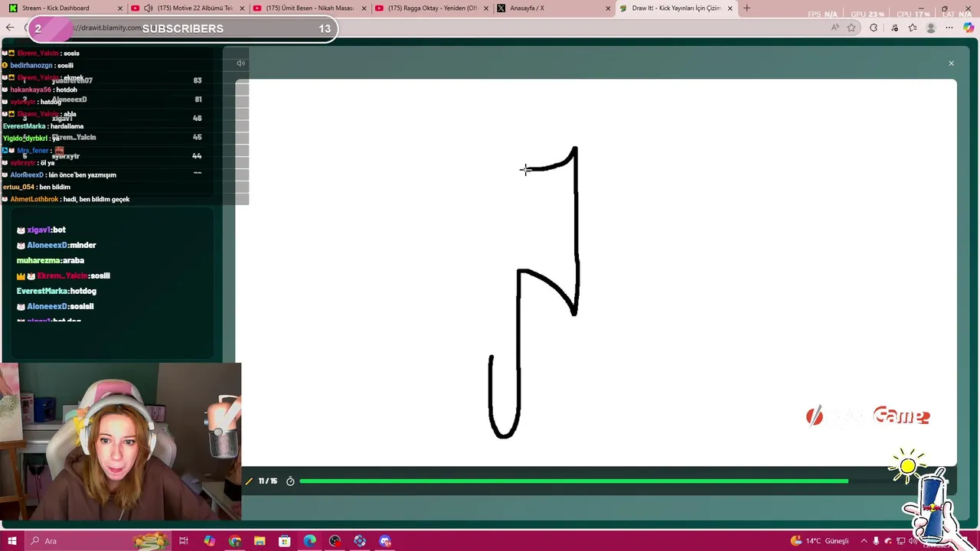Viewport: 980px width, 551px height.
Task: Mute the game sound speaker icon
Action: point(240,64)
